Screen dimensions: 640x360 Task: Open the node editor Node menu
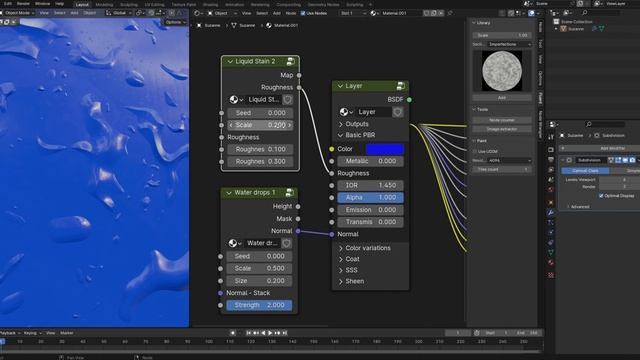(291, 13)
